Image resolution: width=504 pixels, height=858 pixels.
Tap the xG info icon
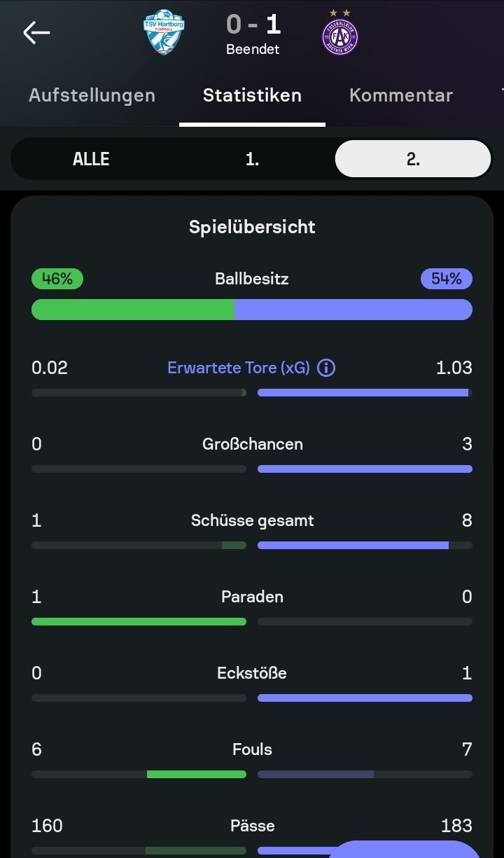coord(326,368)
